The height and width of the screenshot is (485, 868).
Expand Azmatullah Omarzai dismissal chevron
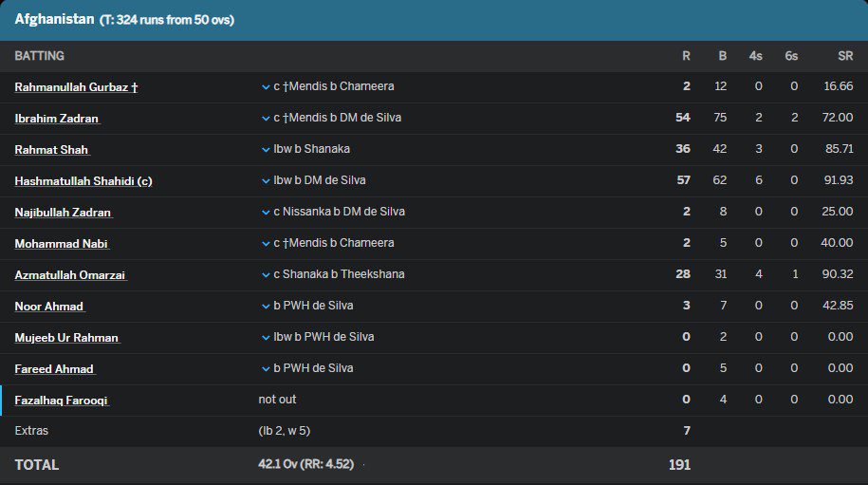coord(266,274)
